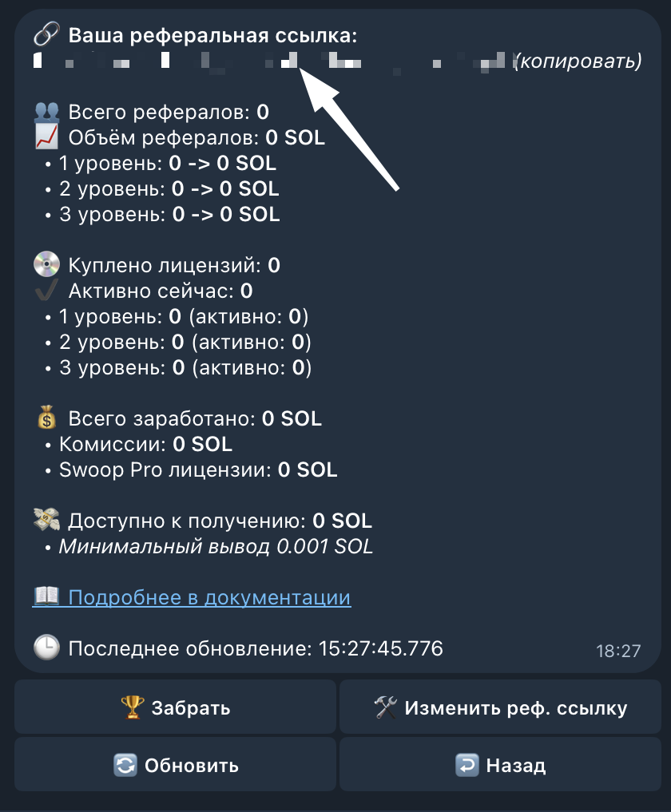This screenshot has height=812, width=671.
Task: Click the flying money icon
Action: 46,520
